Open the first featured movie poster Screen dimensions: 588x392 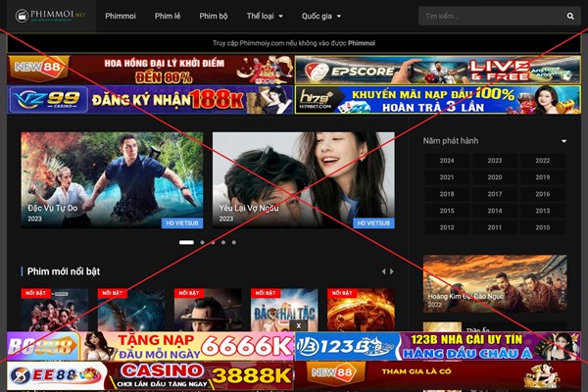(x=55, y=310)
